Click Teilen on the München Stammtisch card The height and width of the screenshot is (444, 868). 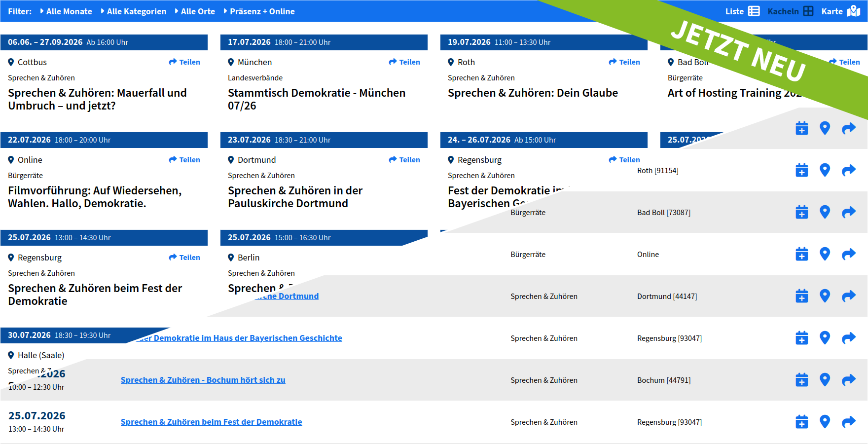[404, 62]
